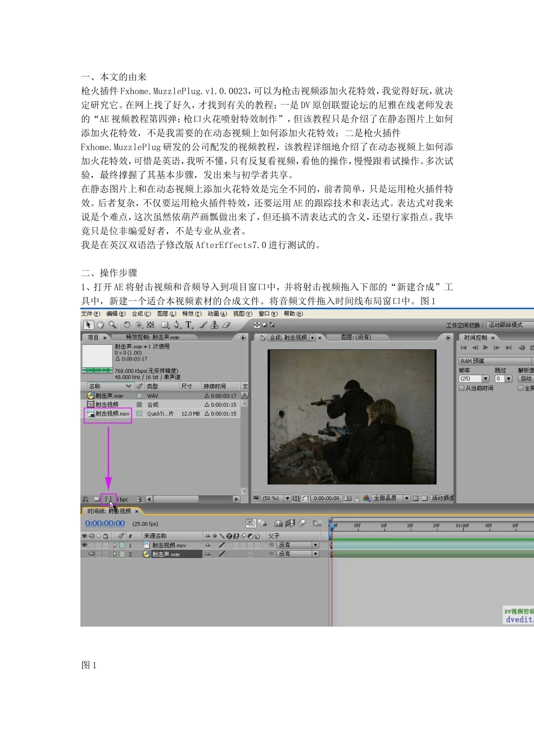Image resolution: width=534 pixels, height=756 pixels.
Task: Switch to 特效控制: 射击声.wav tab
Action: (x=152, y=337)
